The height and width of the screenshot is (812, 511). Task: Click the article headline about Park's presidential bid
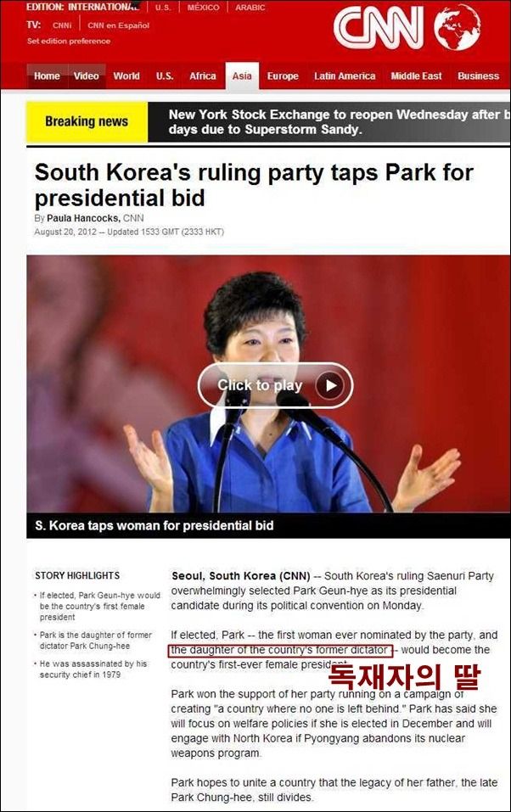coord(254,185)
